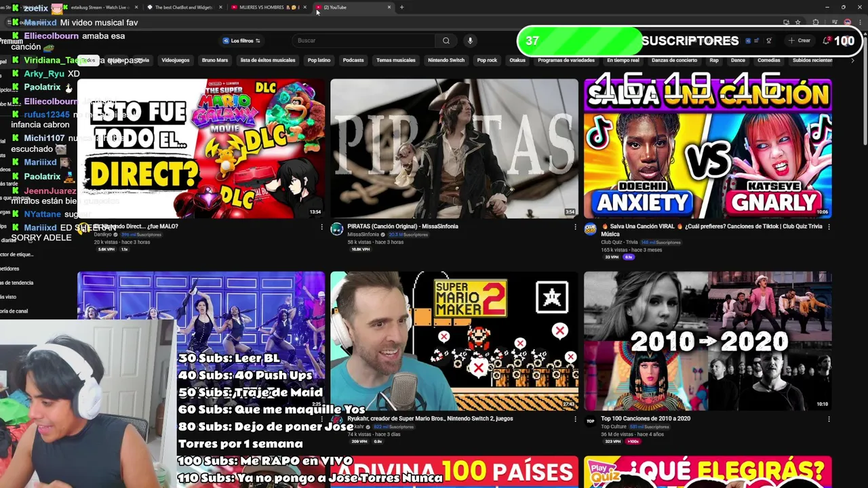Viewport: 868px width, 488px height.
Task: Click the browser extensions icon
Action: point(816,22)
